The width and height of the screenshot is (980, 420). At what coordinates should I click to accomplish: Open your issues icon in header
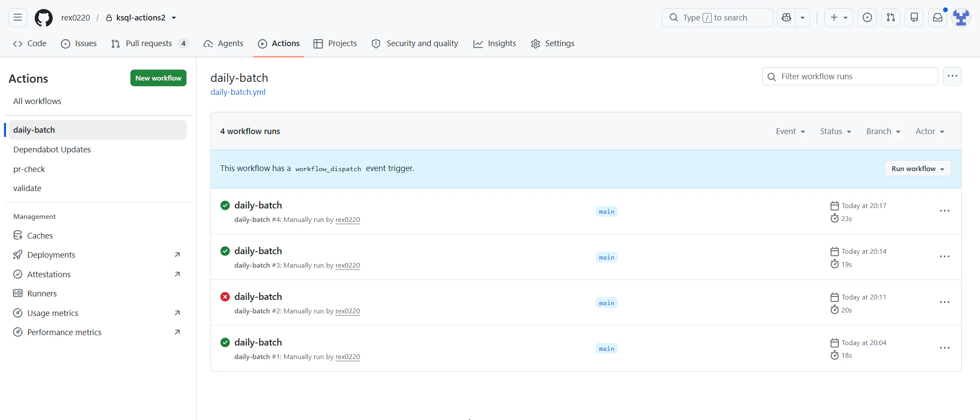point(867,17)
